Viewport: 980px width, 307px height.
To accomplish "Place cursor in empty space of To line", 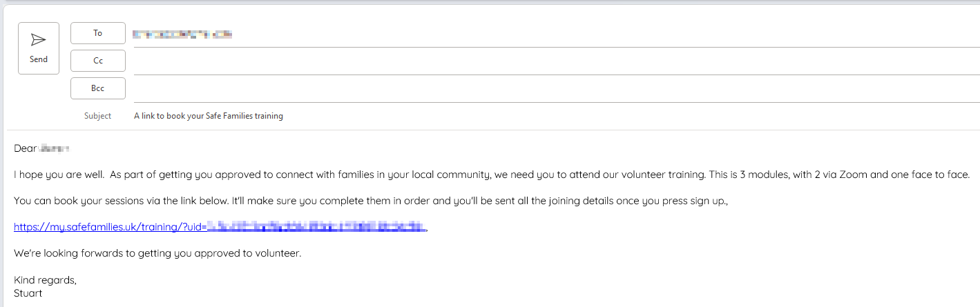I will click(x=553, y=34).
